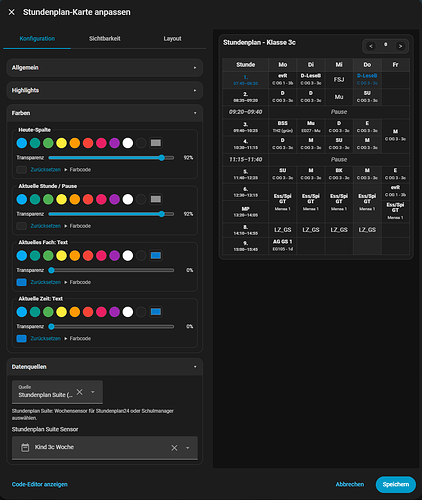Pick pink swatch for Aktuelle Stunde / Pause
Screen dimensions: 422x500
pyautogui.click(x=101, y=199)
